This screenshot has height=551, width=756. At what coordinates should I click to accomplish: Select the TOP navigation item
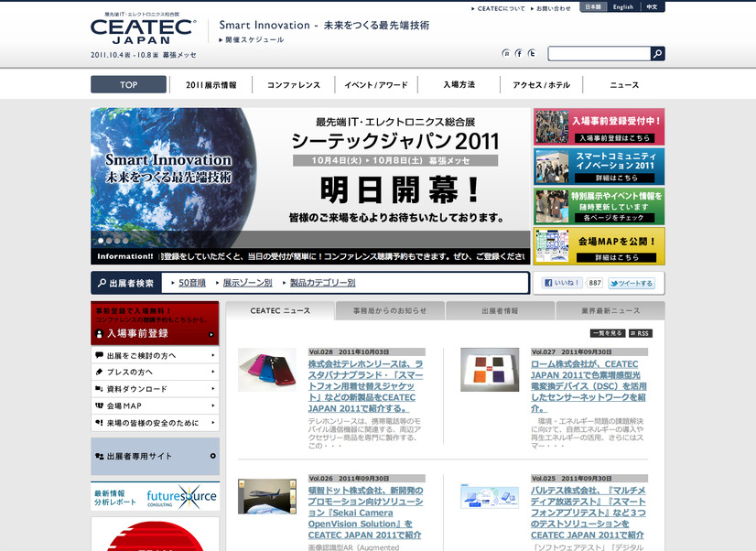tap(129, 85)
